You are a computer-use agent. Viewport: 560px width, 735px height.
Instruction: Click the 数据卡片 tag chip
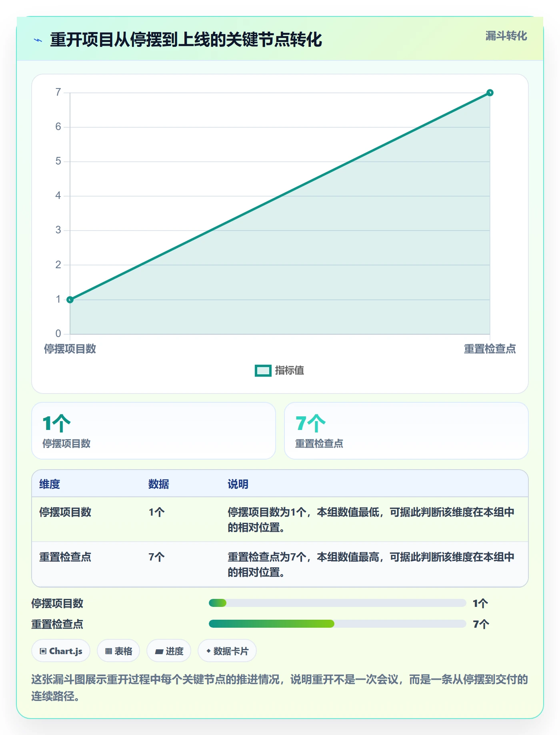tap(227, 651)
